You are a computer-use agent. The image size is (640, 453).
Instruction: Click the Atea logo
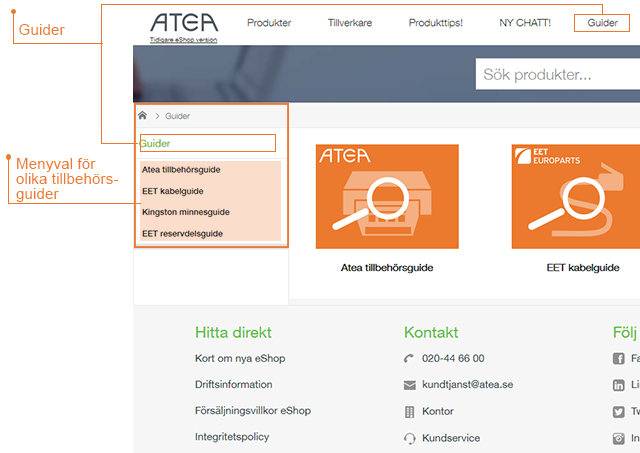[x=183, y=23]
